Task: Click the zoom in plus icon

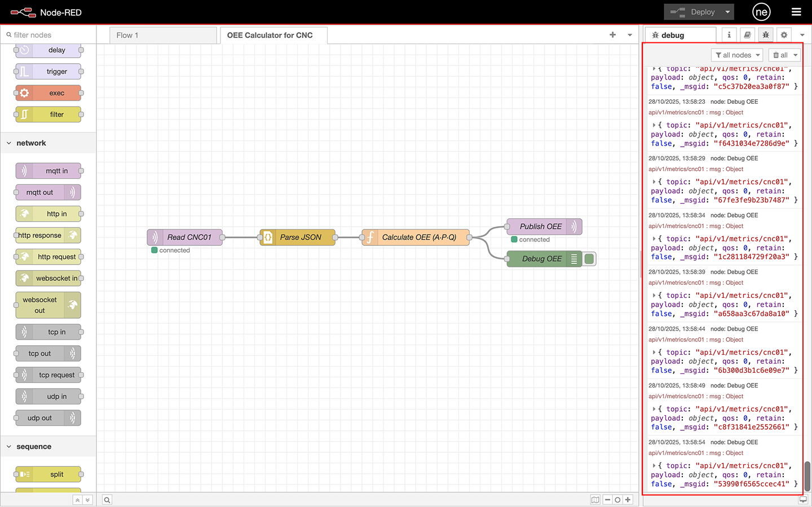Action: (x=628, y=500)
